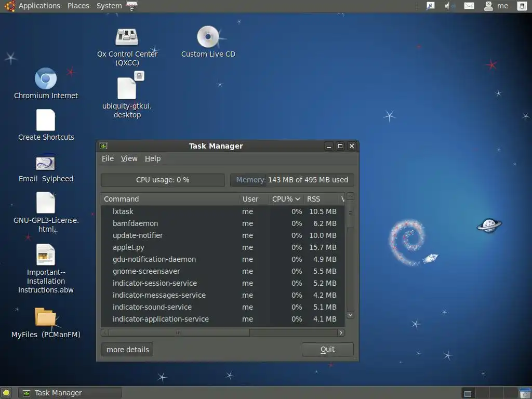This screenshot has height=399, width=532.
Task: Click the Task Manager taskbar button
Action: point(70,393)
